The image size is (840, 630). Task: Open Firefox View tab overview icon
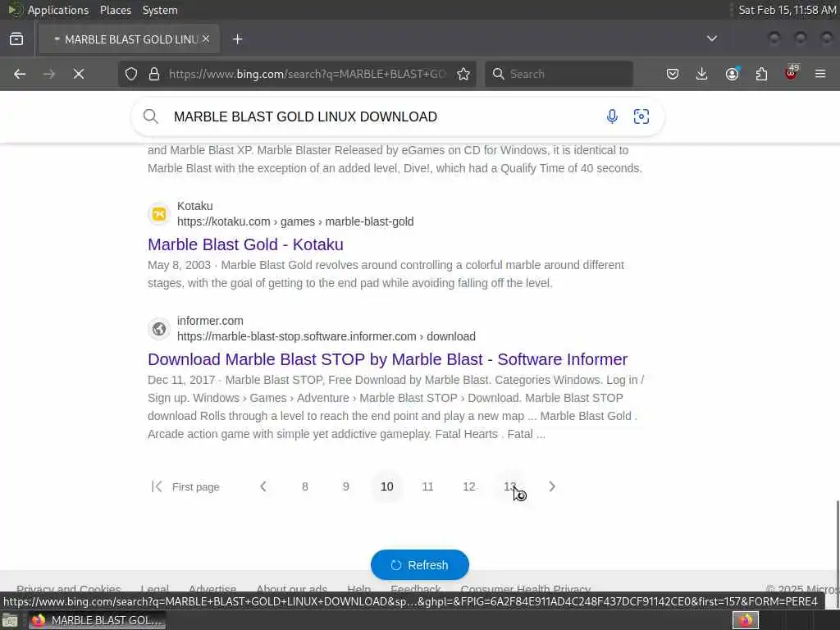pos(16,39)
